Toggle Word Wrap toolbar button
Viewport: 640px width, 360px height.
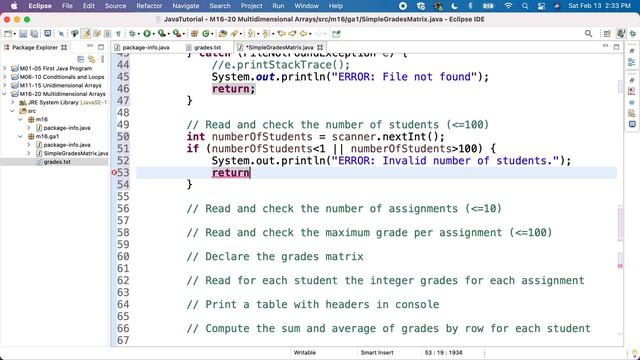(97, 34)
